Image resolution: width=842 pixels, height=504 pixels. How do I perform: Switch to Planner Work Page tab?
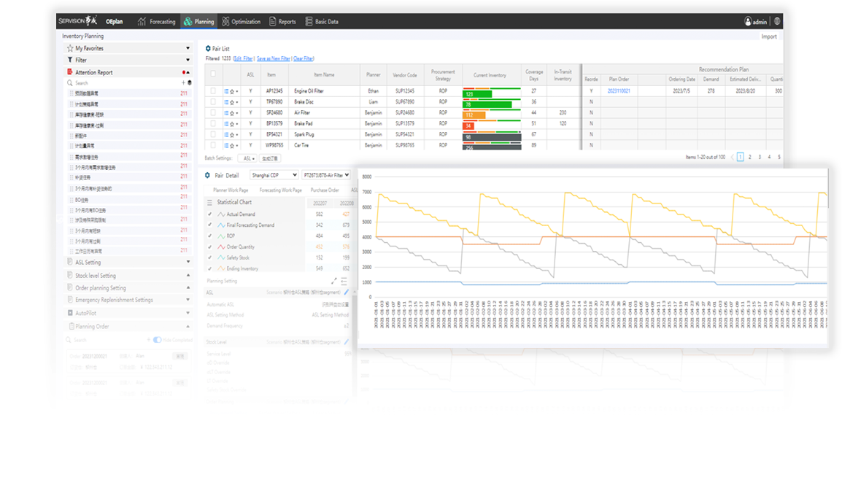(231, 190)
